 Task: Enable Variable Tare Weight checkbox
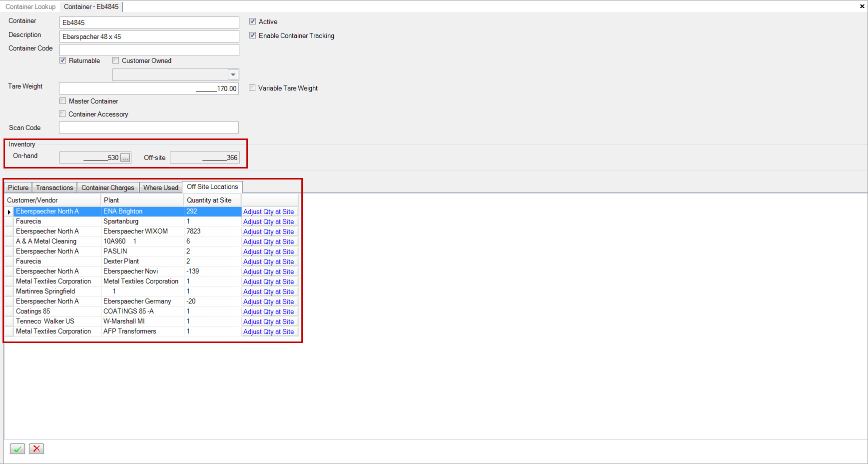coord(252,88)
